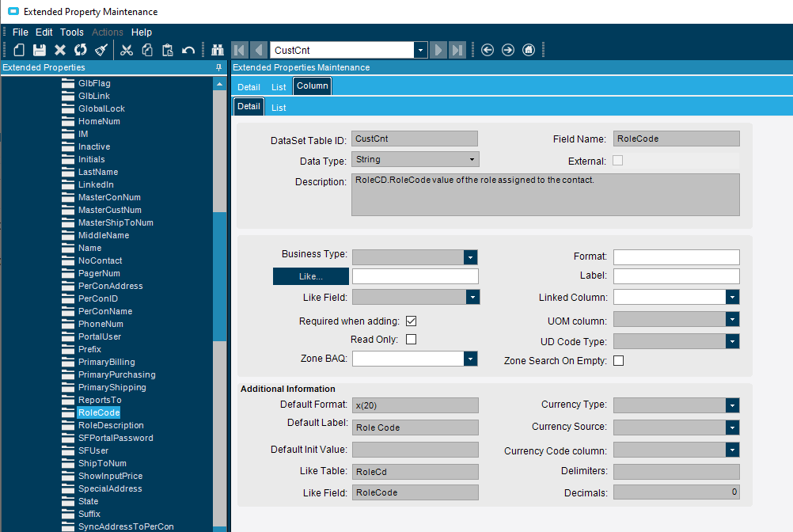793x532 pixels.
Task: Open the CustCnt table dropdown in toolbar
Action: 420,50
